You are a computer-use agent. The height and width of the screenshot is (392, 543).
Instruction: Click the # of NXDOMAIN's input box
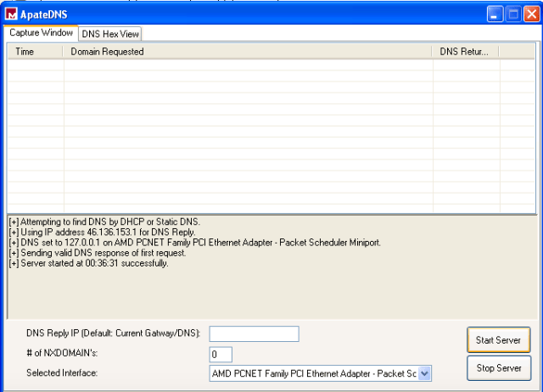pos(221,354)
